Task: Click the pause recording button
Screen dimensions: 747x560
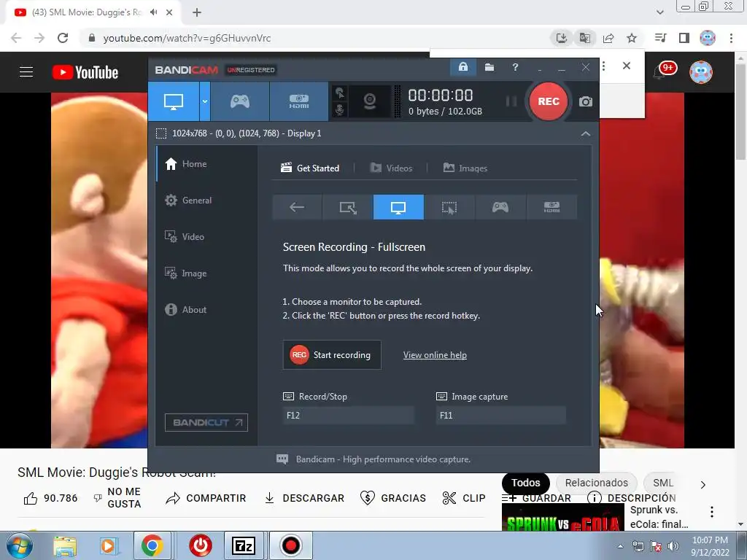Action: click(x=511, y=101)
